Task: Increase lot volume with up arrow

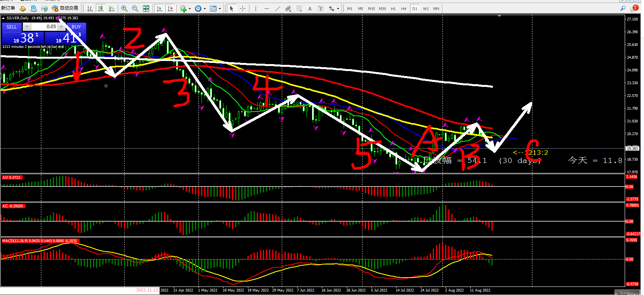Action: tap(61, 25)
